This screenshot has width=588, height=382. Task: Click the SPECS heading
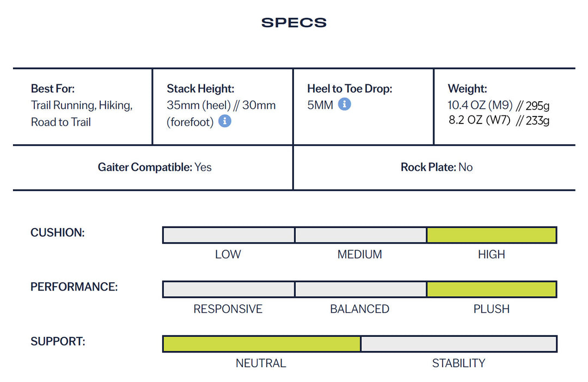[294, 23]
